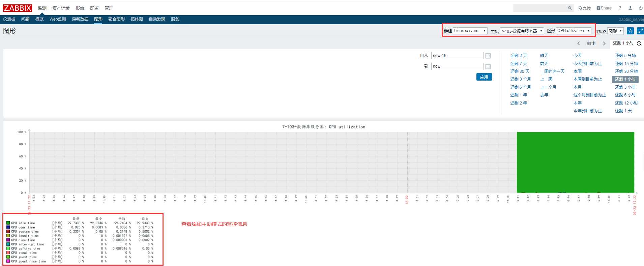The height and width of the screenshot is (266, 644).
Task: Go to 概览 submenu
Action: (x=39, y=19)
